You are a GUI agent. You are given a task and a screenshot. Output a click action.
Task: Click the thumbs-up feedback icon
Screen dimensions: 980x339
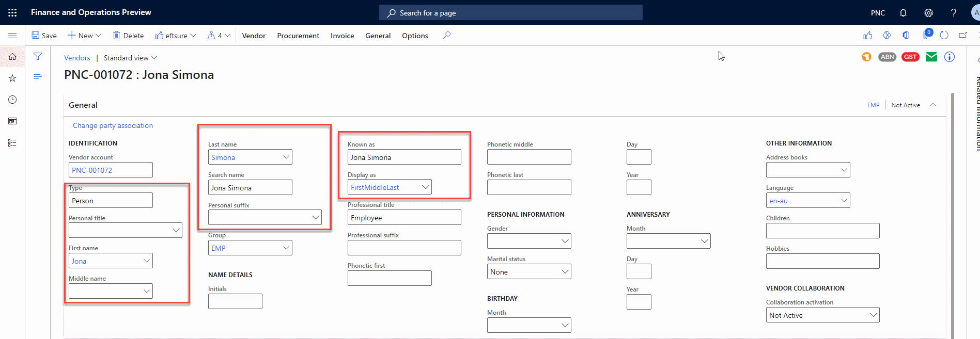[x=867, y=35]
